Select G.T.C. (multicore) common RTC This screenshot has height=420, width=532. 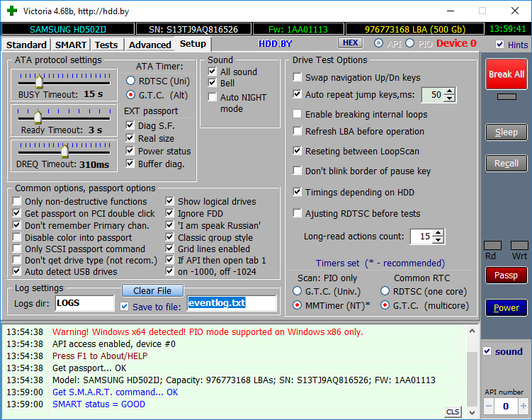coord(385,305)
